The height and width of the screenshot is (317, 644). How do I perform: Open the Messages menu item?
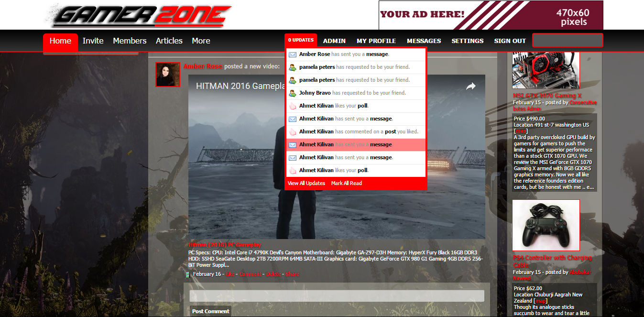[424, 41]
